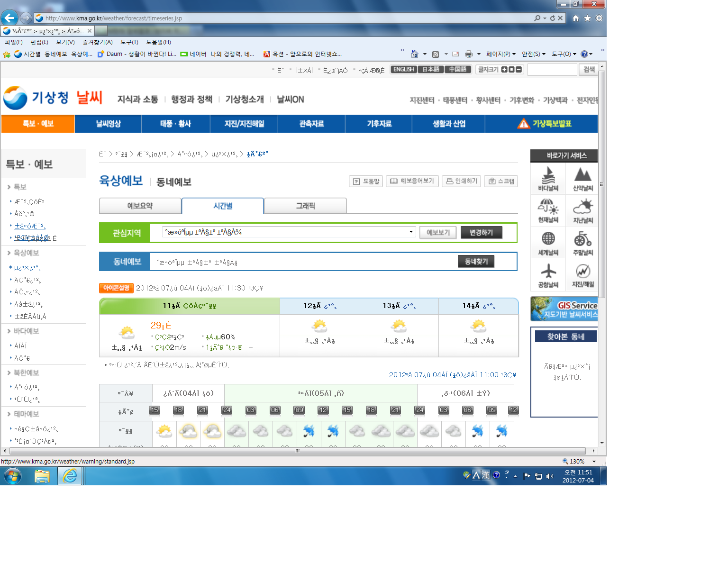Click the printer icon in the command bar
Image resolution: width=728 pixels, height=582 pixels.
(469, 54)
